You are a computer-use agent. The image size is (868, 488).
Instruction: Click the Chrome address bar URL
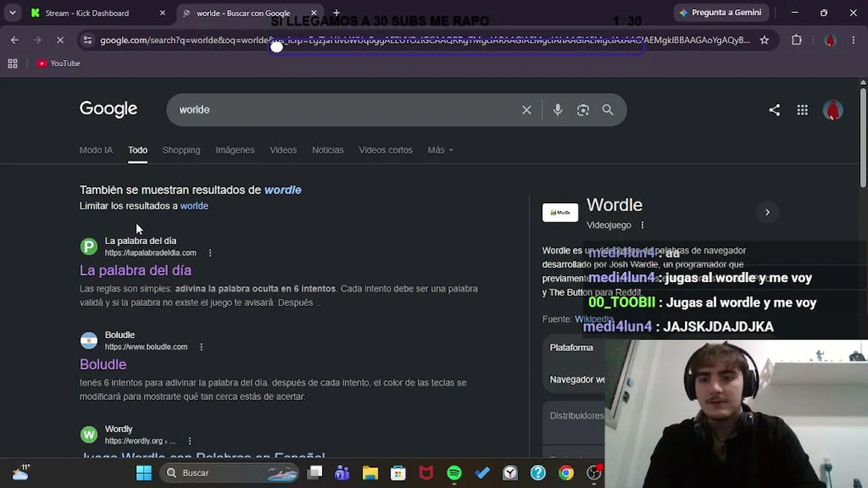tap(425, 40)
